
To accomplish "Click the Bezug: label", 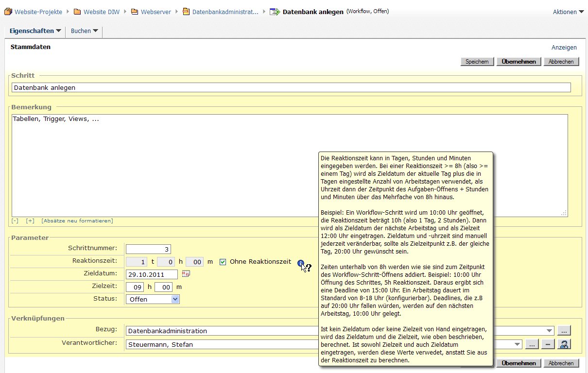I will point(106,329).
